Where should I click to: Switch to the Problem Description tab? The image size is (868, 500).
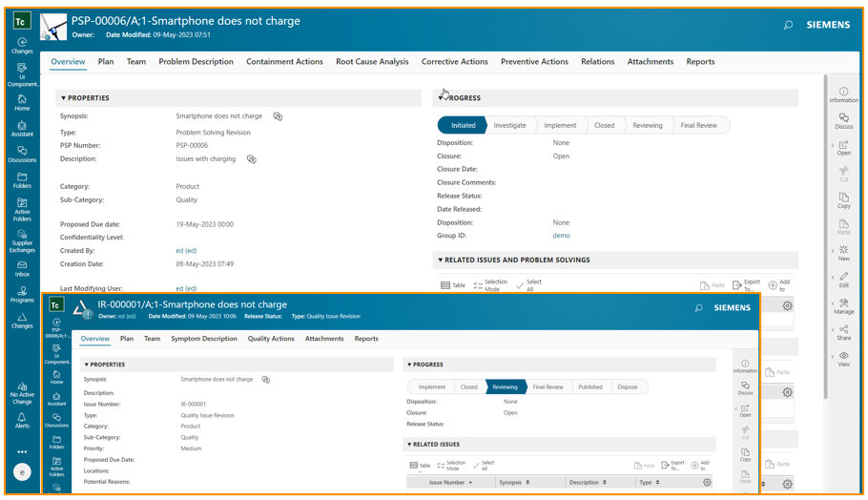[196, 61]
